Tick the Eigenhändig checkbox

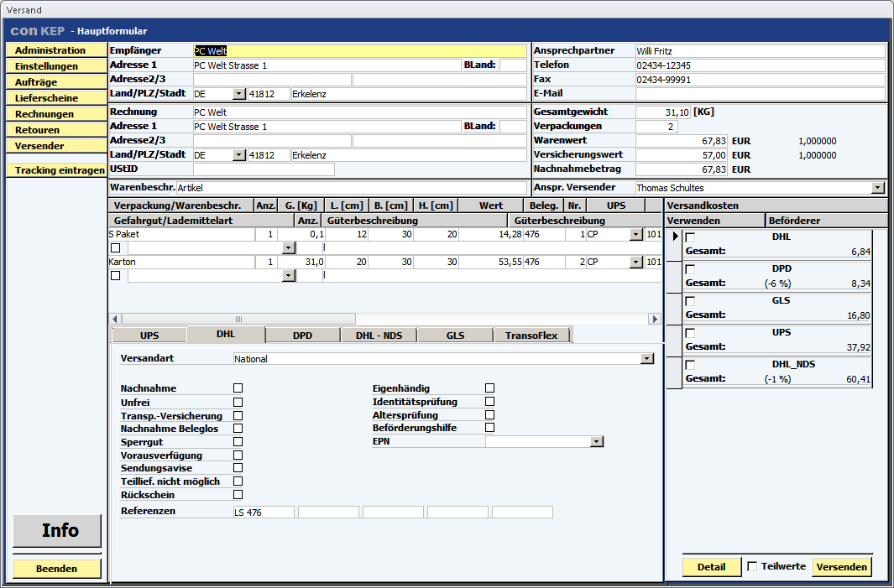click(489, 388)
